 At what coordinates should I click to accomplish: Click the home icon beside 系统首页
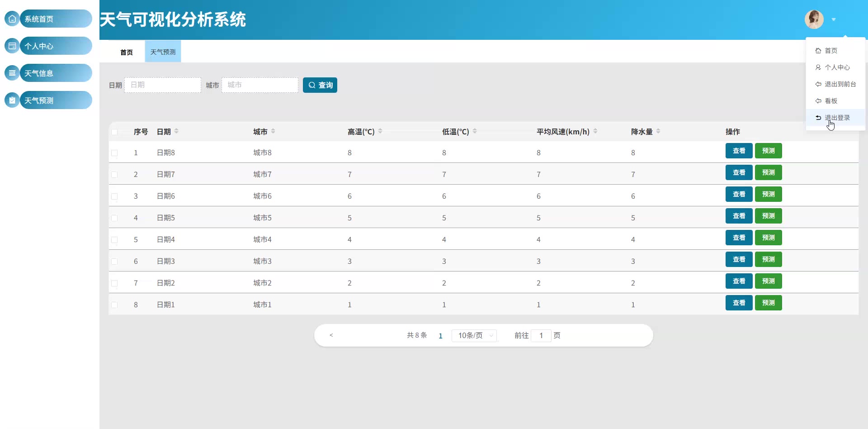point(12,19)
